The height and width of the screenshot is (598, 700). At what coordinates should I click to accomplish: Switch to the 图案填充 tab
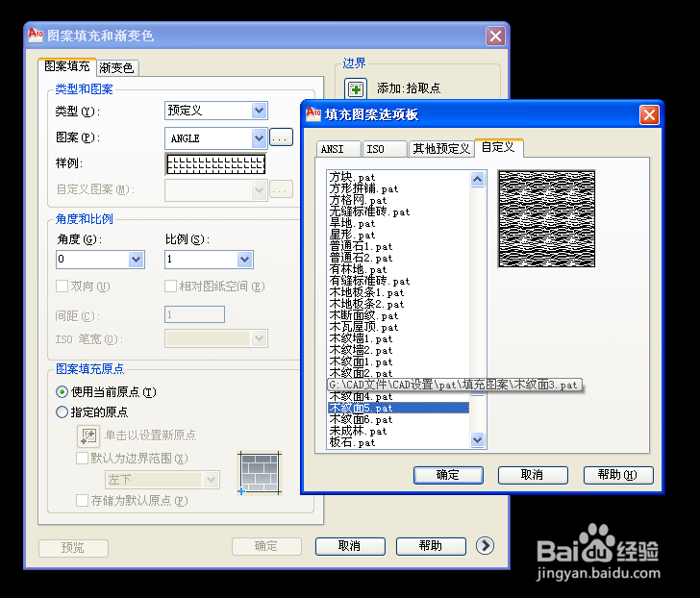click(67, 66)
